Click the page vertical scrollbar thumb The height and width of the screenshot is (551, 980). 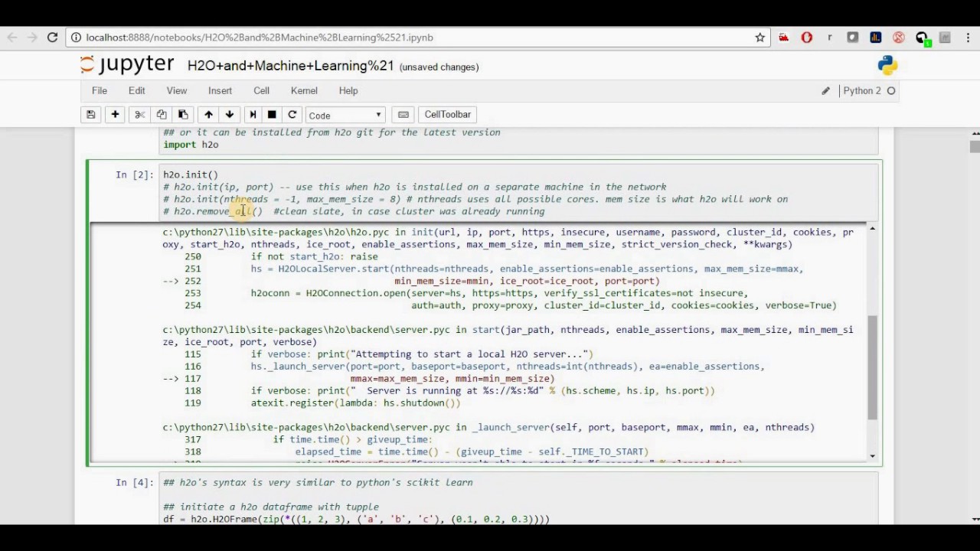[x=975, y=146]
